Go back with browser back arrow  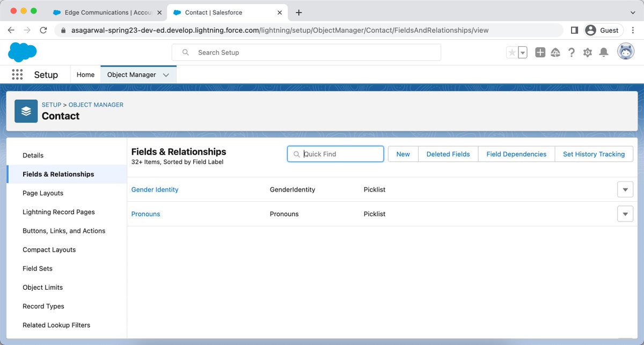click(x=12, y=30)
